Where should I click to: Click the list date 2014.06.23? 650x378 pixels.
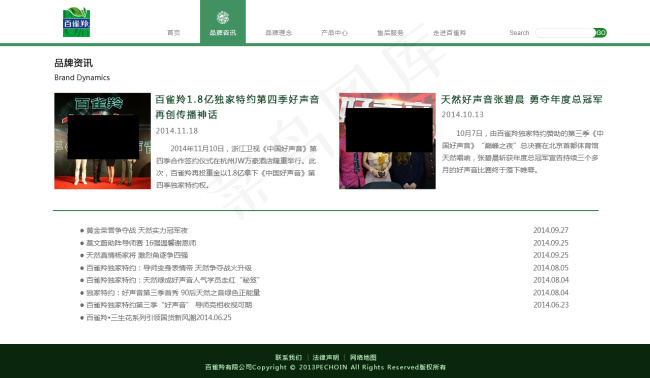click(551, 305)
